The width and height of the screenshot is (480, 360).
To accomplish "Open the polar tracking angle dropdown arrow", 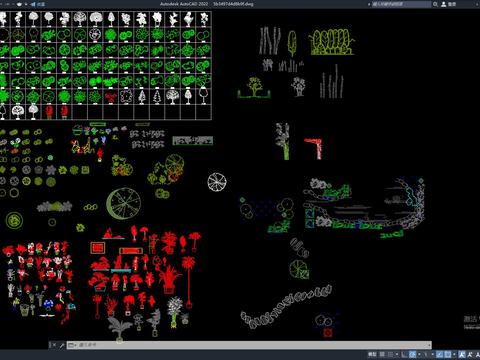I will click(x=419, y=354).
